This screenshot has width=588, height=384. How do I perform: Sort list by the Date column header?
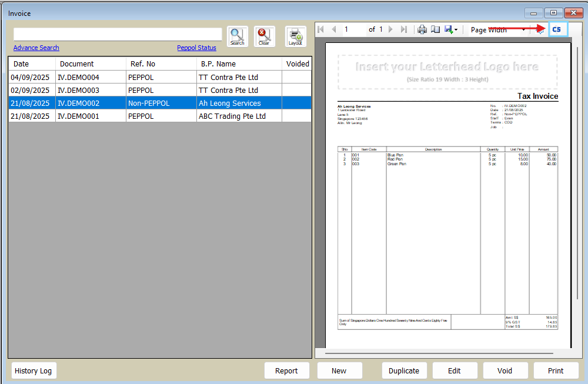[21, 64]
